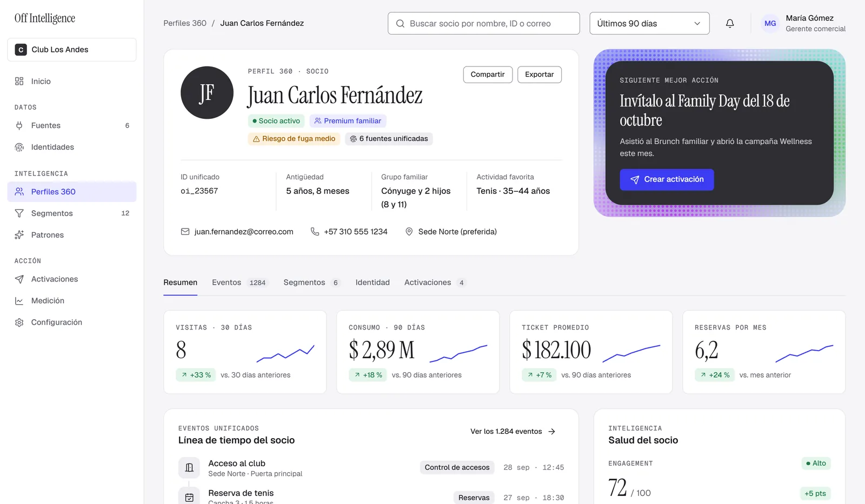Click the Patrones sparkle icon
This screenshot has width=865, height=504.
(19, 235)
